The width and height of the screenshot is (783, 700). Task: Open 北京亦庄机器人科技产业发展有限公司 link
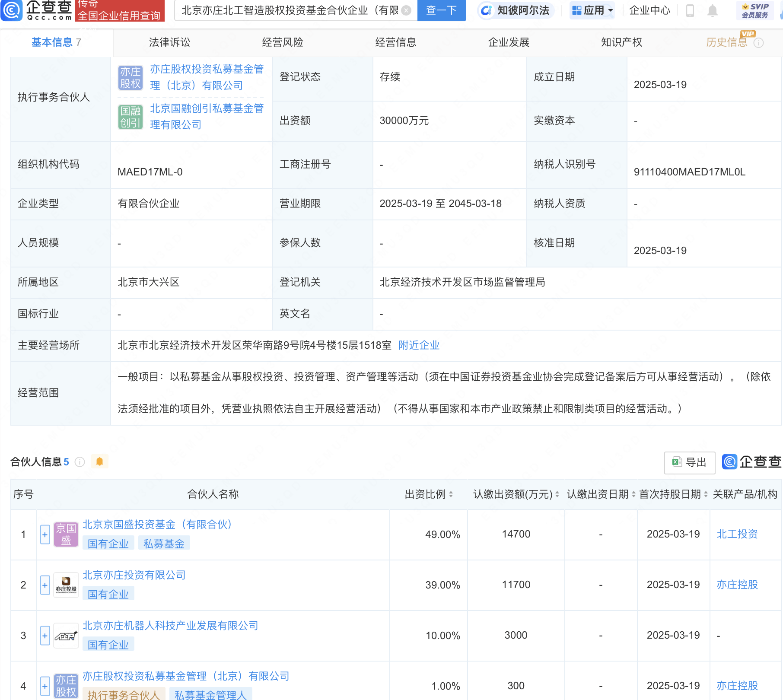click(170, 626)
